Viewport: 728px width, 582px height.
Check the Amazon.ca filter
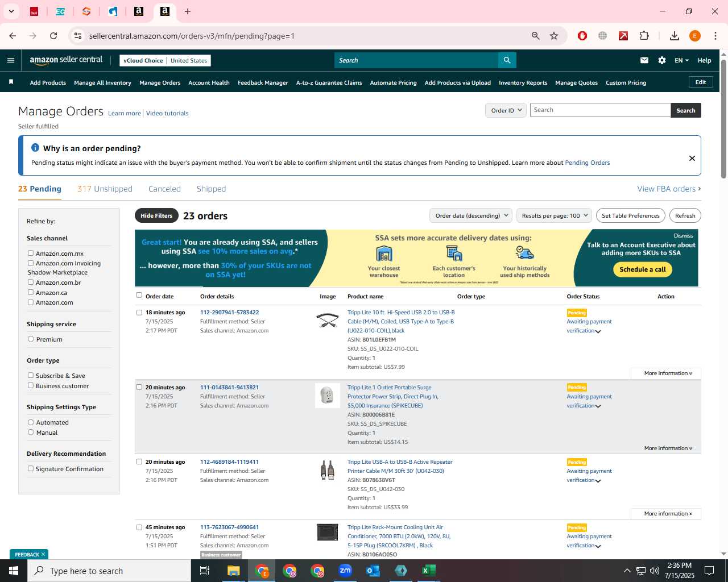point(31,292)
